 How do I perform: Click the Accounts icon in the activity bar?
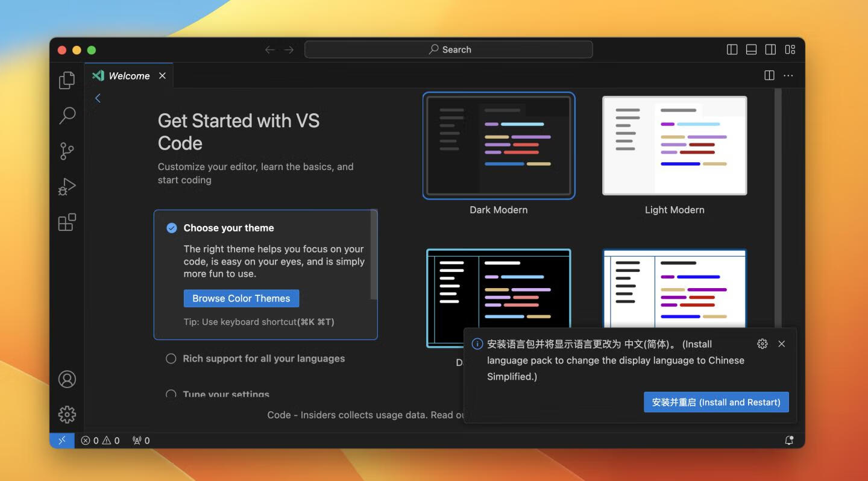(66, 379)
